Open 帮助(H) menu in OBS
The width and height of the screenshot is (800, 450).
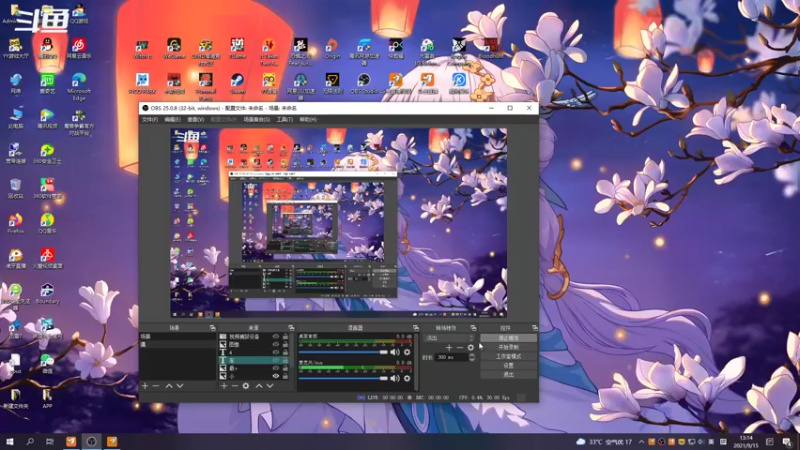(308, 119)
